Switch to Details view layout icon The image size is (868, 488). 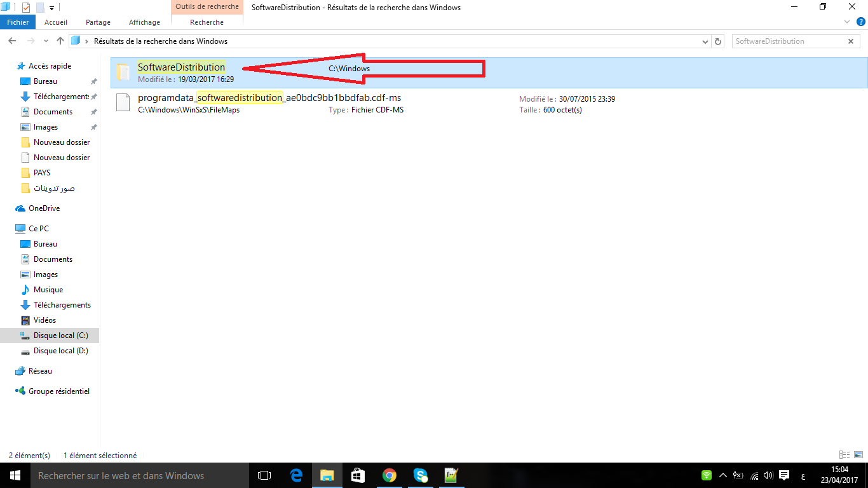pos(844,455)
